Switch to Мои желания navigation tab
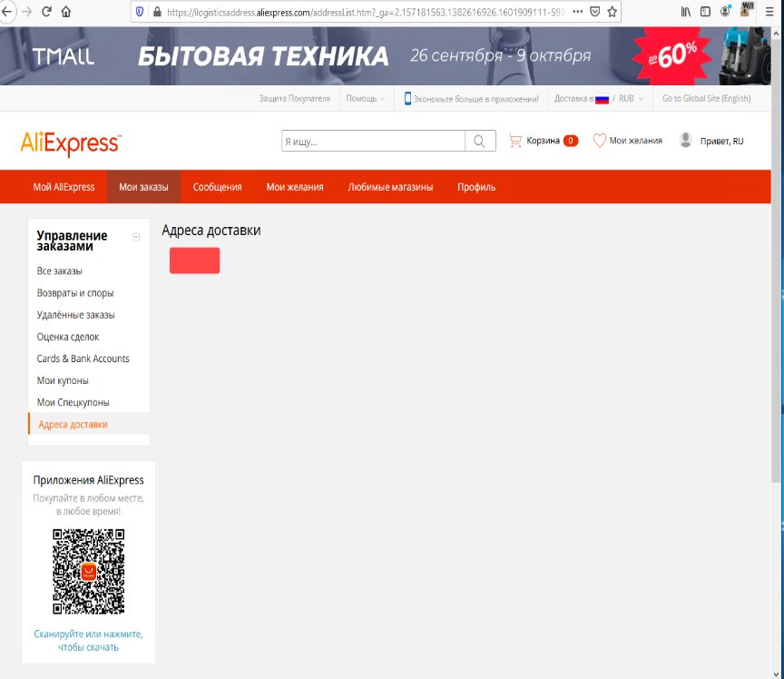This screenshot has height=679, width=784. [x=295, y=187]
